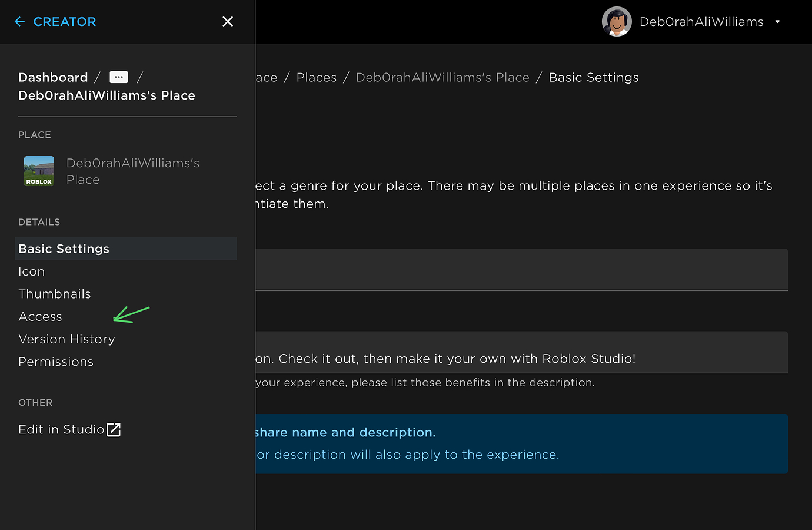Screen dimensions: 812x530
Task: Click the blue share name and description notice
Action: 521,443
